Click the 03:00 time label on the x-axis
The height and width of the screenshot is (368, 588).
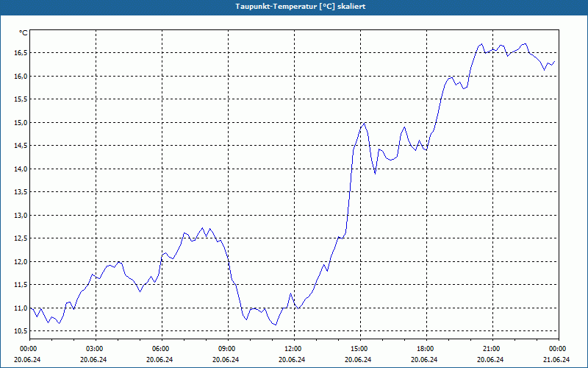click(96, 349)
